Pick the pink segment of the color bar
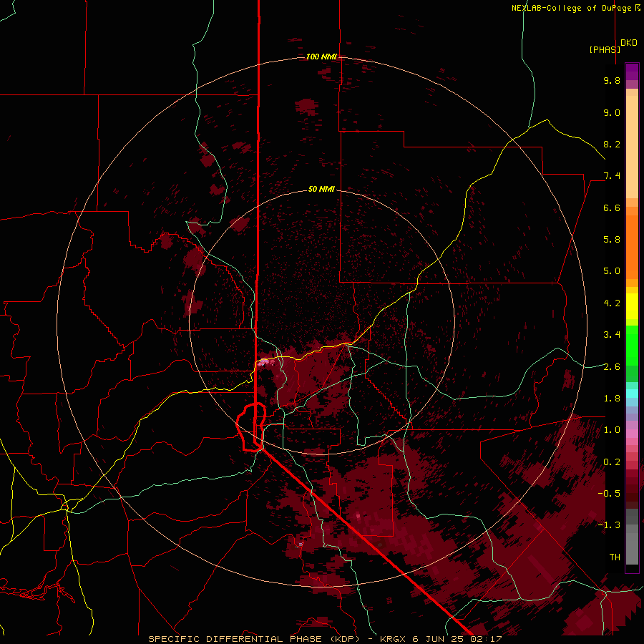Image resolution: width=644 pixels, height=644 pixels. point(632,434)
